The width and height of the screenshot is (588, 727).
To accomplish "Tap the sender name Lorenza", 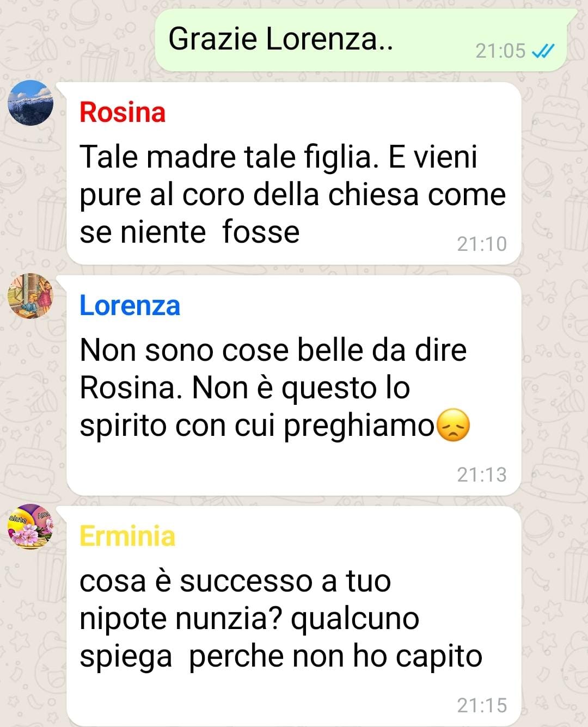I will 130,305.
